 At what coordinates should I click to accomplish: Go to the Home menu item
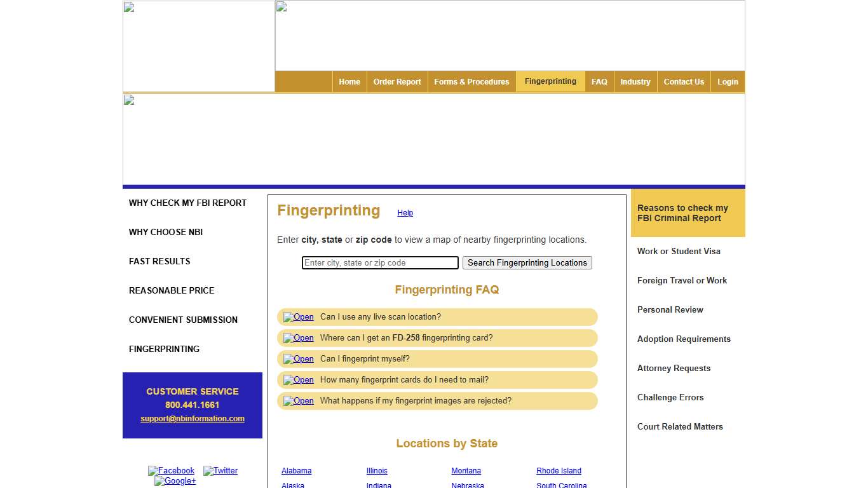pos(349,81)
